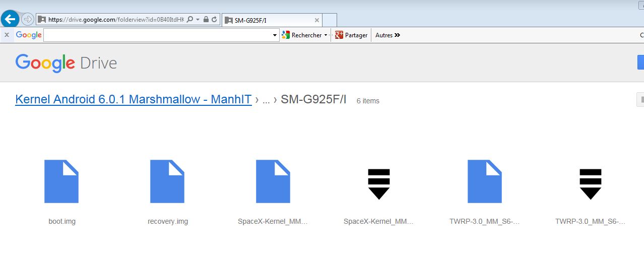The width and height of the screenshot is (644, 253).
Task: Click the security lock icon in address bar
Action: pyautogui.click(x=206, y=20)
